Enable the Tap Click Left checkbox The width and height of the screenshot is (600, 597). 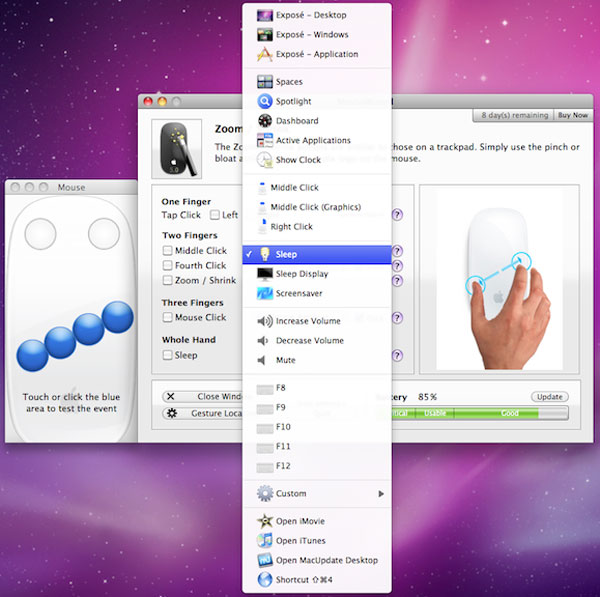(214, 215)
